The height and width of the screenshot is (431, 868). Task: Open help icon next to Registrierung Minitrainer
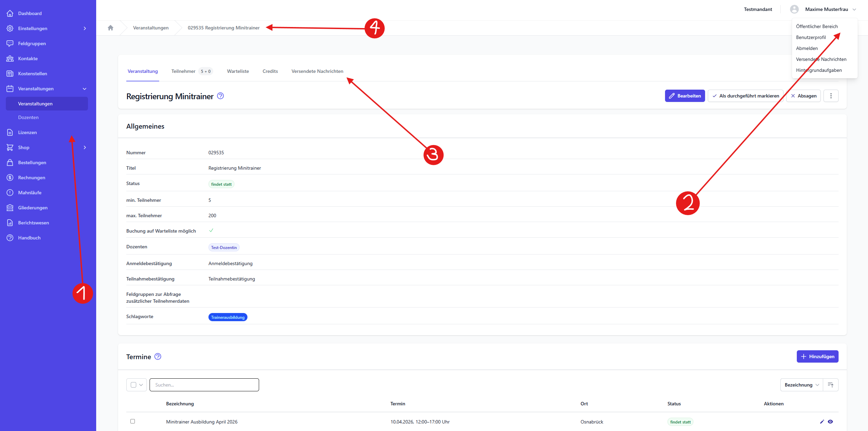pyautogui.click(x=220, y=96)
